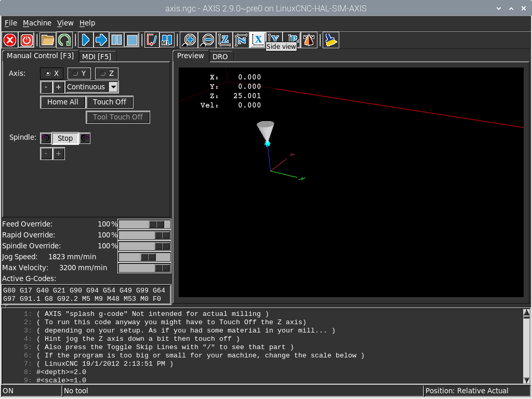Image resolution: width=532 pixels, height=399 pixels.
Task: Click 'Position: Relative Actual' status text
Action: [467, 391]
